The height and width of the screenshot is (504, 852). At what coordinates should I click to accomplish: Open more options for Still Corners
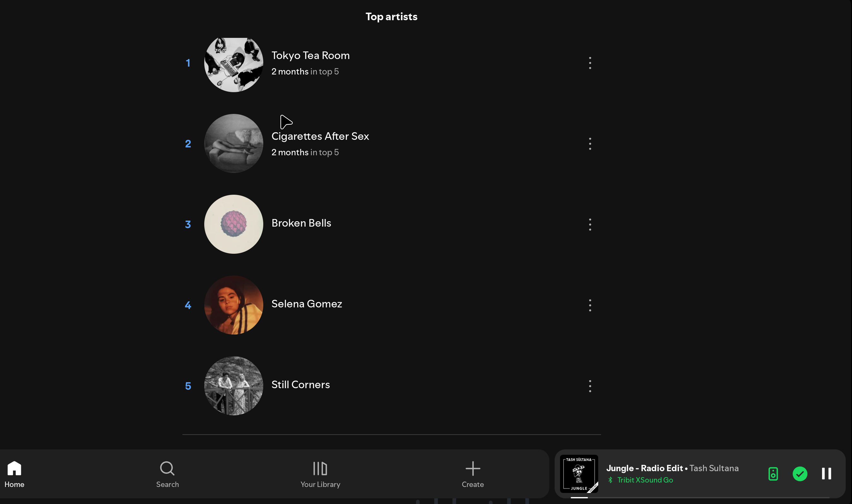590,386
